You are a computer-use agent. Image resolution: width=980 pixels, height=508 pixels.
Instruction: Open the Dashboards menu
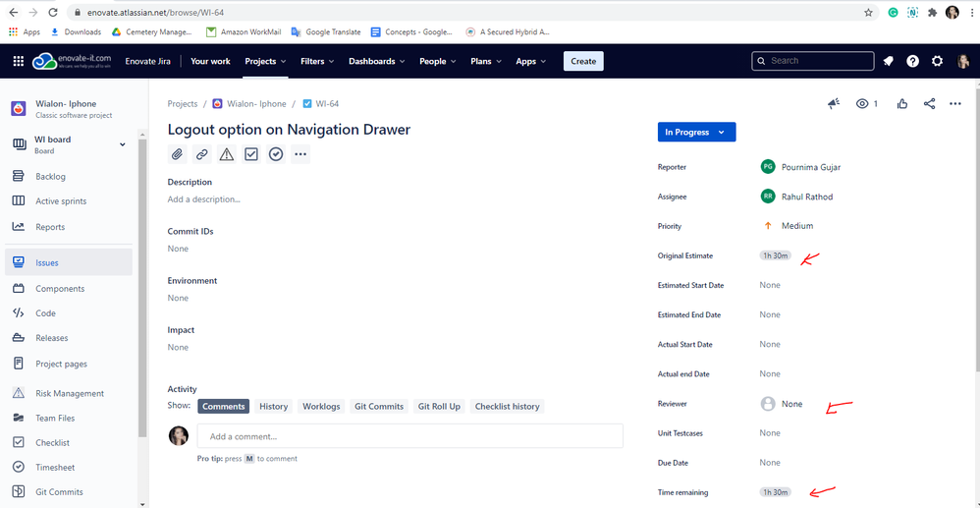(x=377, y=61)
